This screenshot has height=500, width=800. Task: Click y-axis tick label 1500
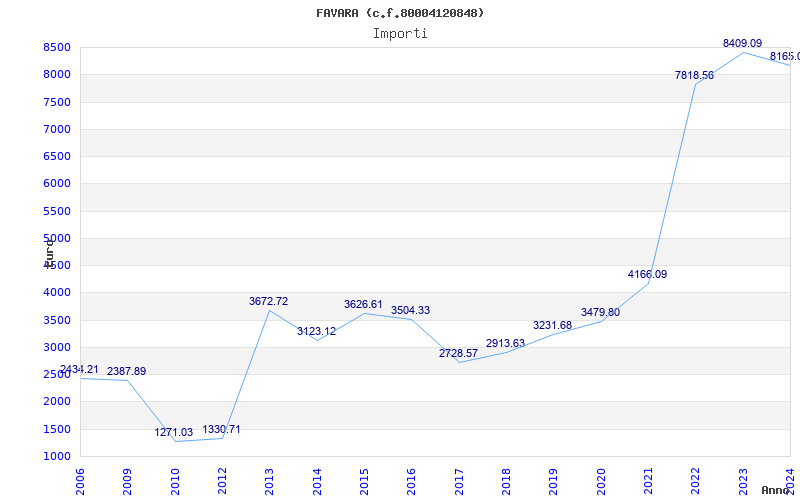(x=57, y=429)
